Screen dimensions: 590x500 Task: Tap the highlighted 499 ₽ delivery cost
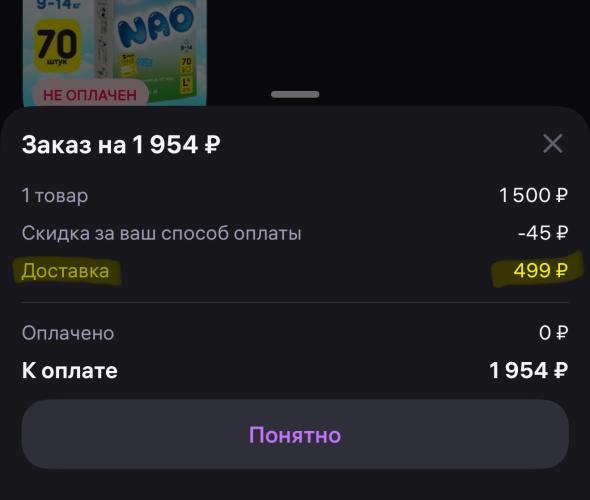(x=540, y=270)
